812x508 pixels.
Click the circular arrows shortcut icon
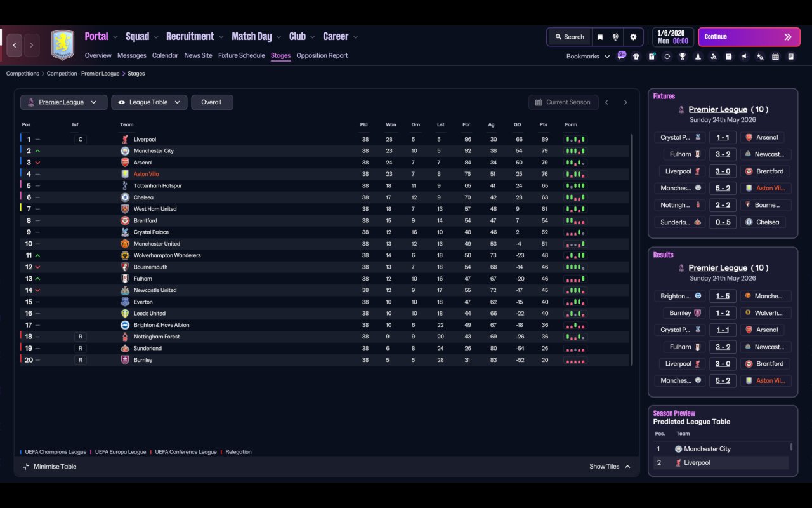coord(667,57)
